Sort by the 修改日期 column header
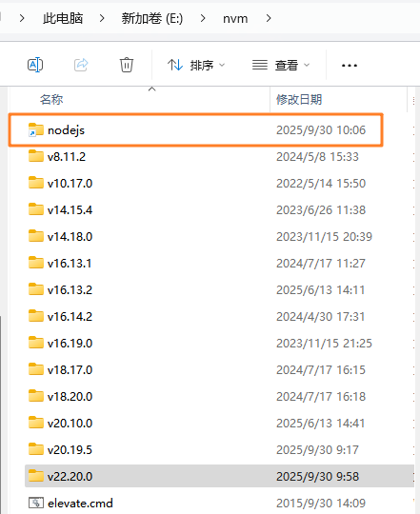 [x=299, y=99]
